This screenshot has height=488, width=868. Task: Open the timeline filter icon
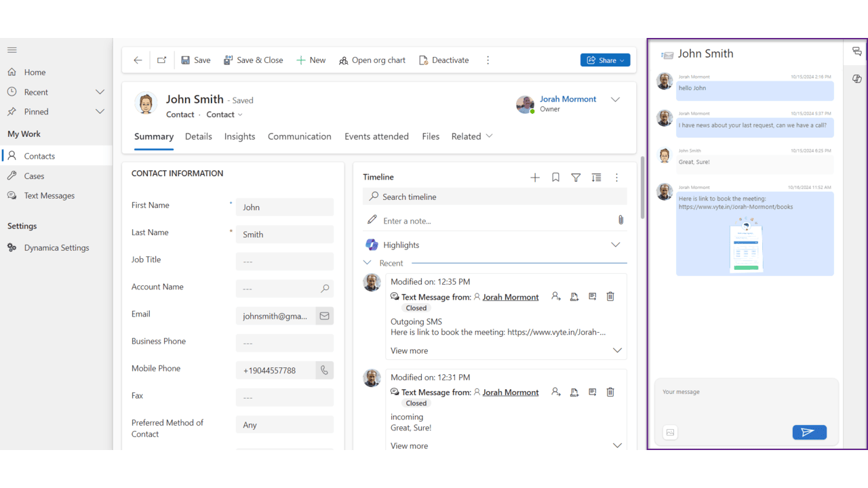pos(576,178)
